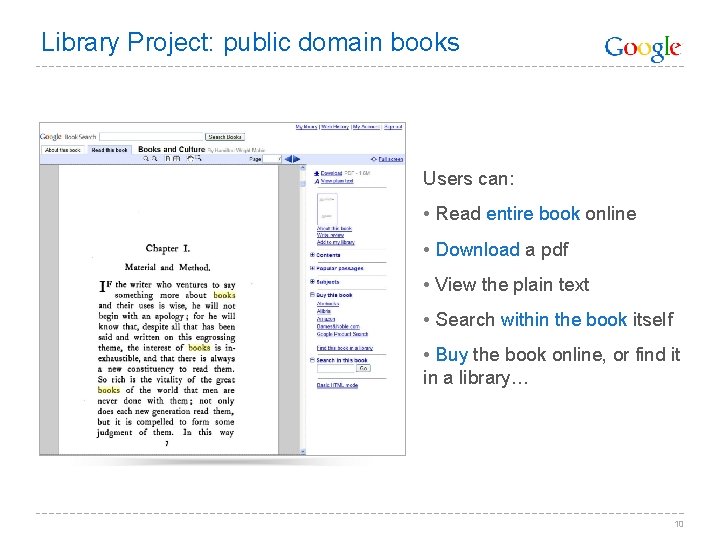Open the Google Product Search link
Viewport: 720px width, 540px height.
(342, 334)
